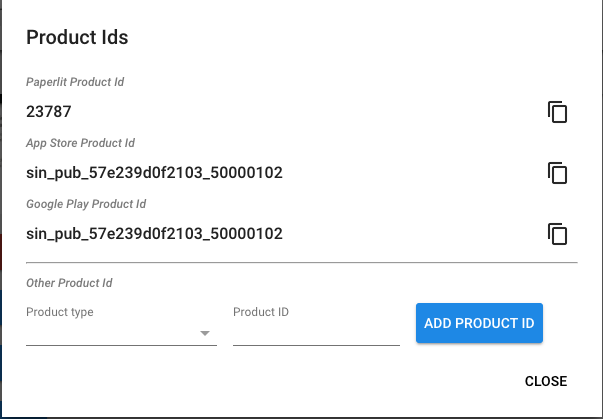The width and height of the screenshot is (603, 419).
Task: Copy the Paperlit Product Id 23787
Action: point(558,112)
